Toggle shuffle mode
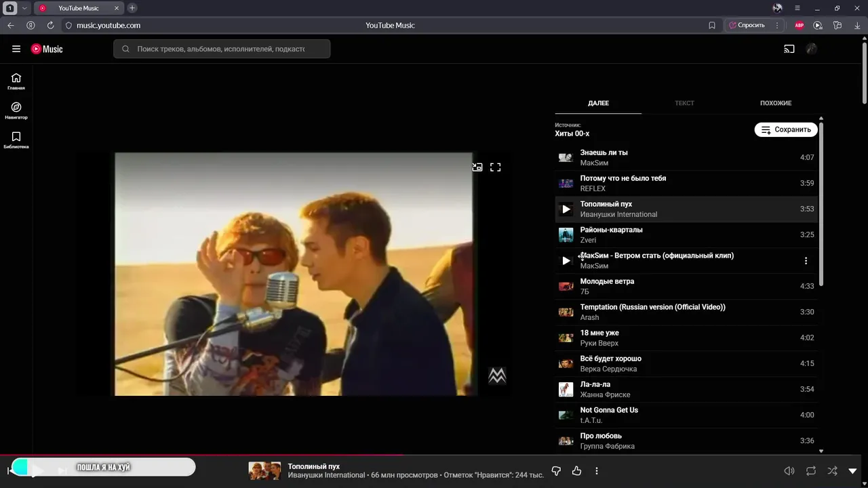The height and width of the screenshot is (488, 868). tap(832, 471)
